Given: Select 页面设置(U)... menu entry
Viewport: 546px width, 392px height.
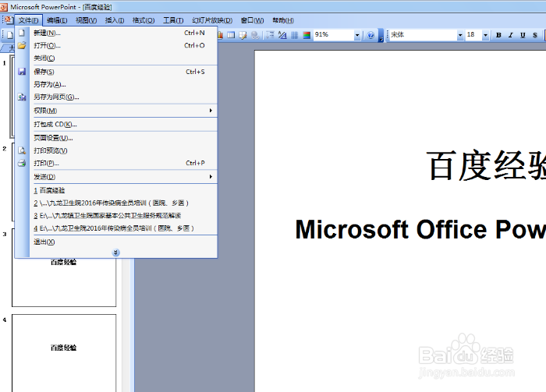Looking at the screenshot, I should (117, 138).
